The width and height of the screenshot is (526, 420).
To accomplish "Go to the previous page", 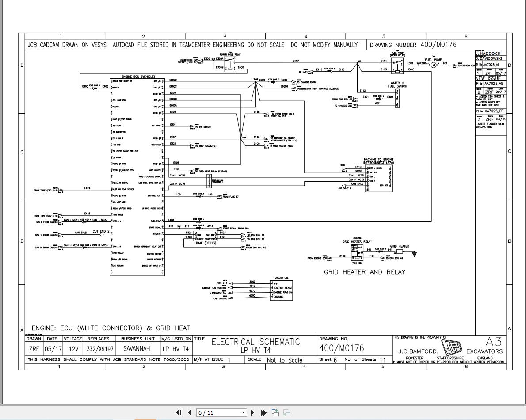I will click(190, 412).
